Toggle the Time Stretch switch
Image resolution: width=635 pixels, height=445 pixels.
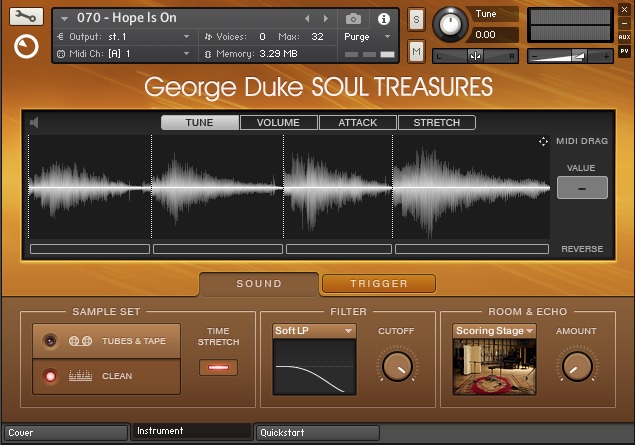pos(218,368)
